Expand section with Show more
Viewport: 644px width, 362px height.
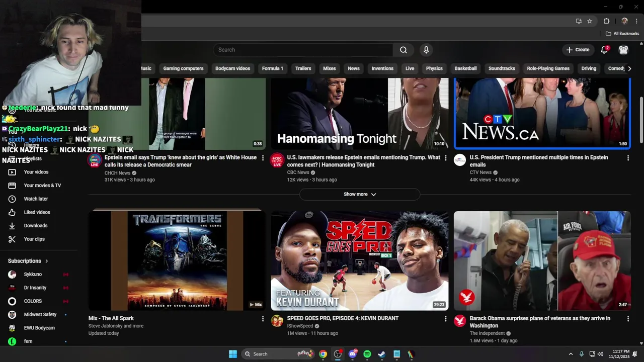[360, 194]
